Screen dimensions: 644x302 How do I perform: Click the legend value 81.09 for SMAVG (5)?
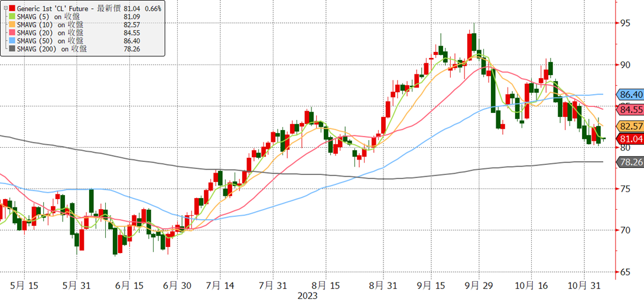click(131, 17)
